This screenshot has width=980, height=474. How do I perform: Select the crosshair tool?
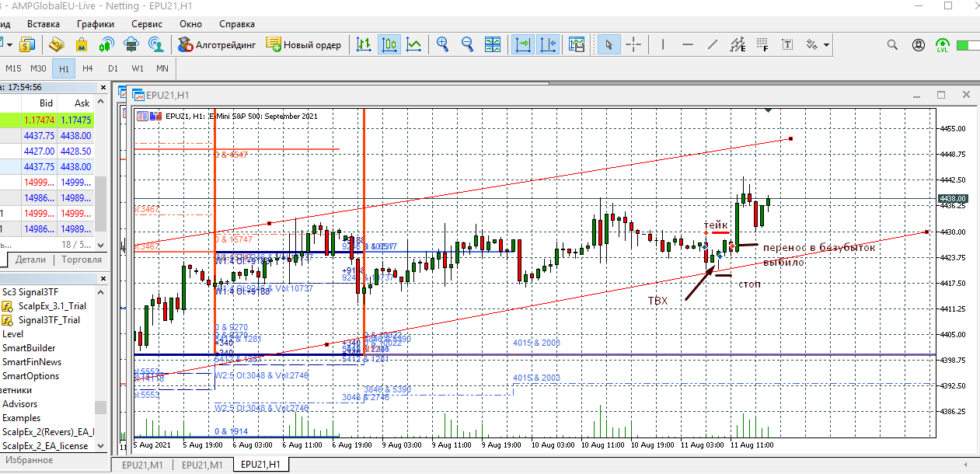[x=634, y=44]
